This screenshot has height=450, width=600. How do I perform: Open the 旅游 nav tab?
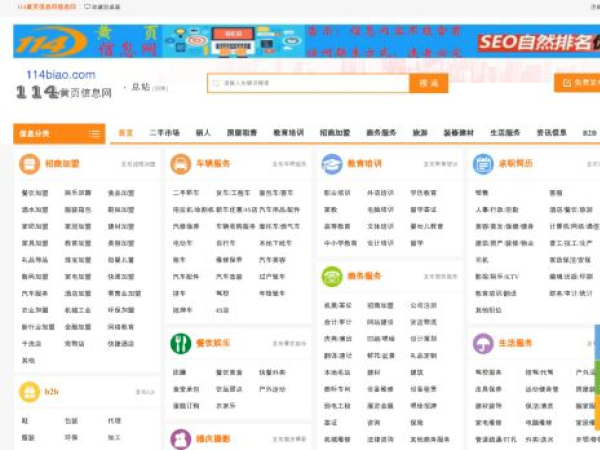[420, 133]
